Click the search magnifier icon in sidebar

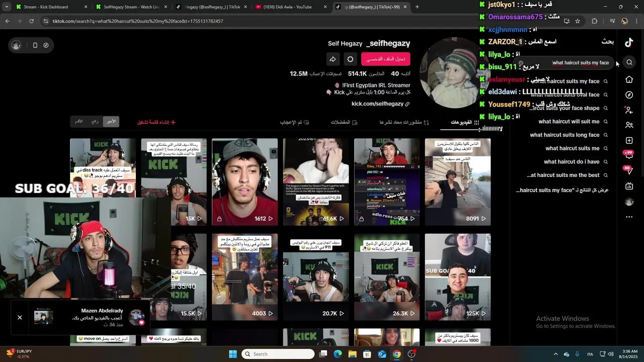click(x=629, y=62)
